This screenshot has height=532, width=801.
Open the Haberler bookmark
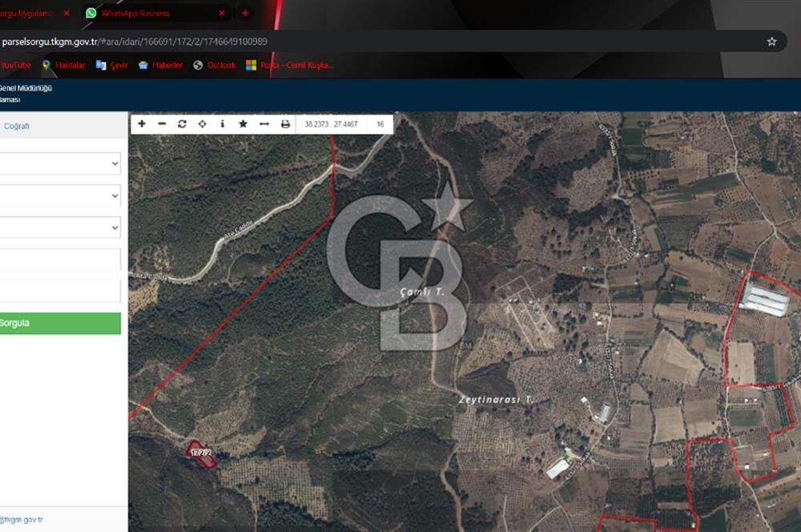tap(160, 65)
